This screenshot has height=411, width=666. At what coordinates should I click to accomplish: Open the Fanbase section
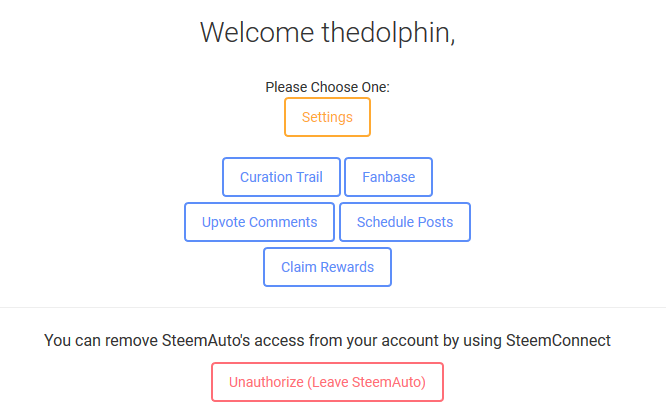(x=388, y=177)
